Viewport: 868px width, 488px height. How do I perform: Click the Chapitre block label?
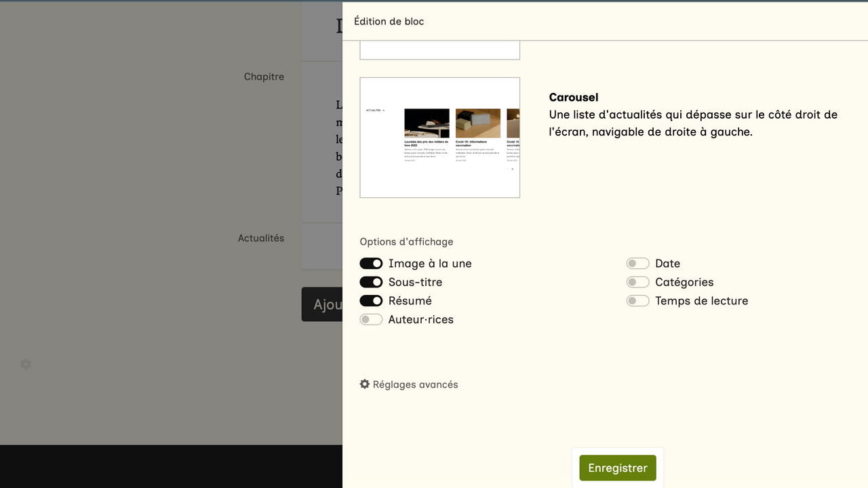coord(264,77)
